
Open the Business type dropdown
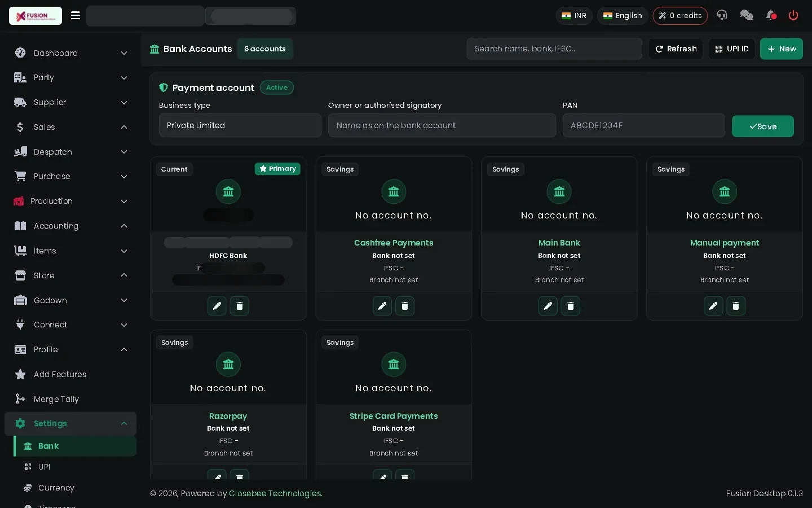[240, 125]
